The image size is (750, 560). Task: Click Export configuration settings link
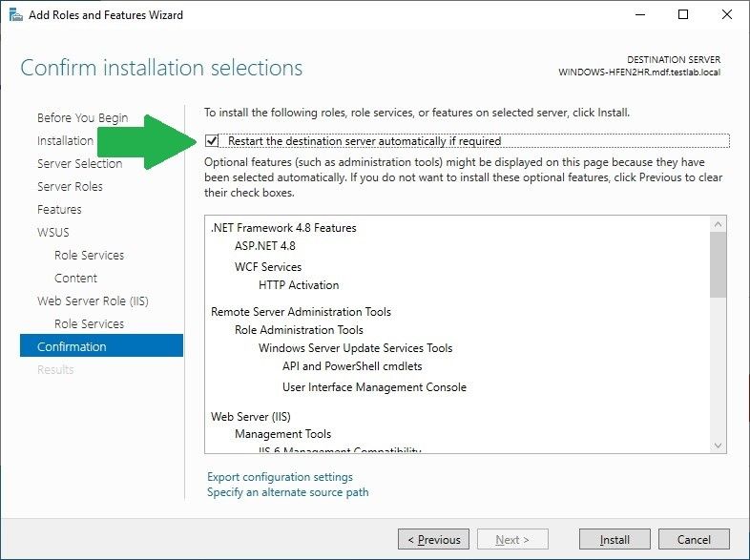pyautogui.click(x=280, y=477)
